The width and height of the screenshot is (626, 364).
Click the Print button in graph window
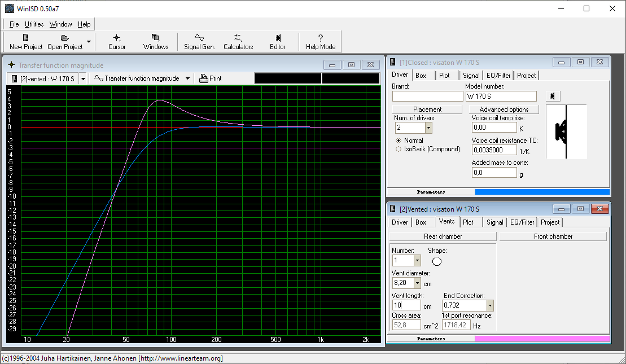point(211,78)
